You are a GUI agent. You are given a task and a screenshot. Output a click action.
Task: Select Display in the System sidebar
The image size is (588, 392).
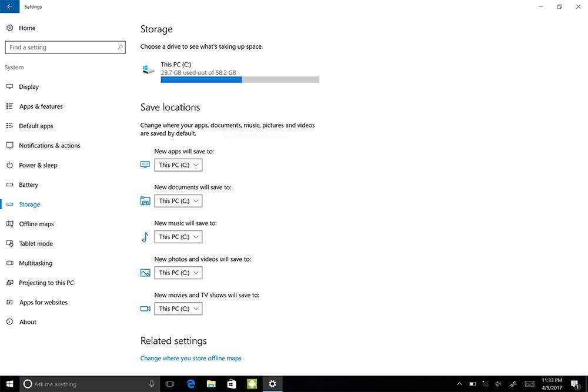point(29,87)
